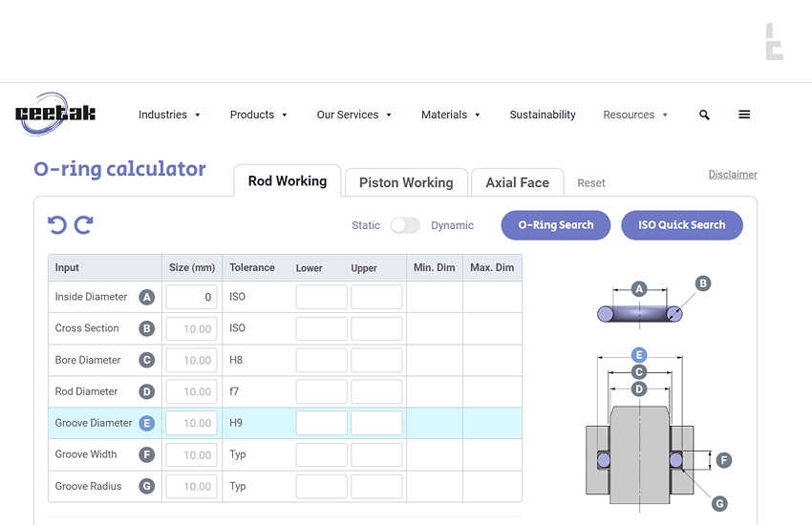Open the Our Services dropdown

[353, 115]
